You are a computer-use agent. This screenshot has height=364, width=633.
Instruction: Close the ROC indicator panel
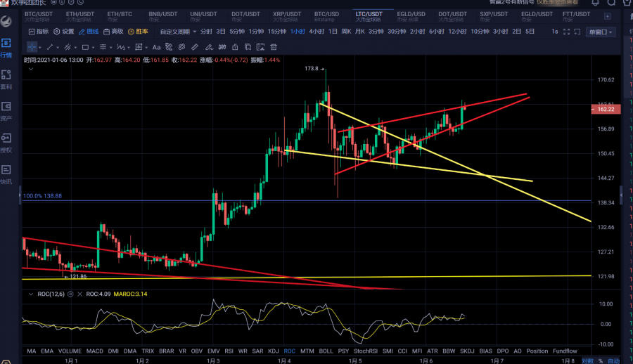point(79,294)
